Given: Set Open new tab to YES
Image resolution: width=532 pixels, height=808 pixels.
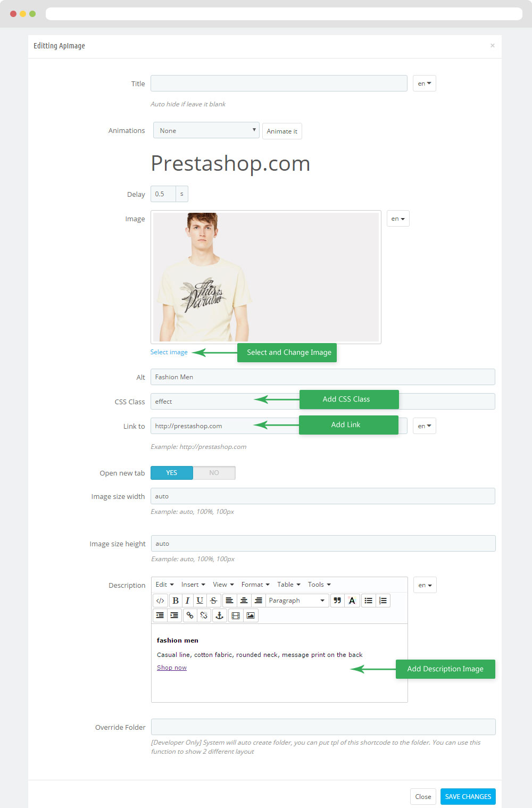Looking at the screenshot, I should (172, 473).
